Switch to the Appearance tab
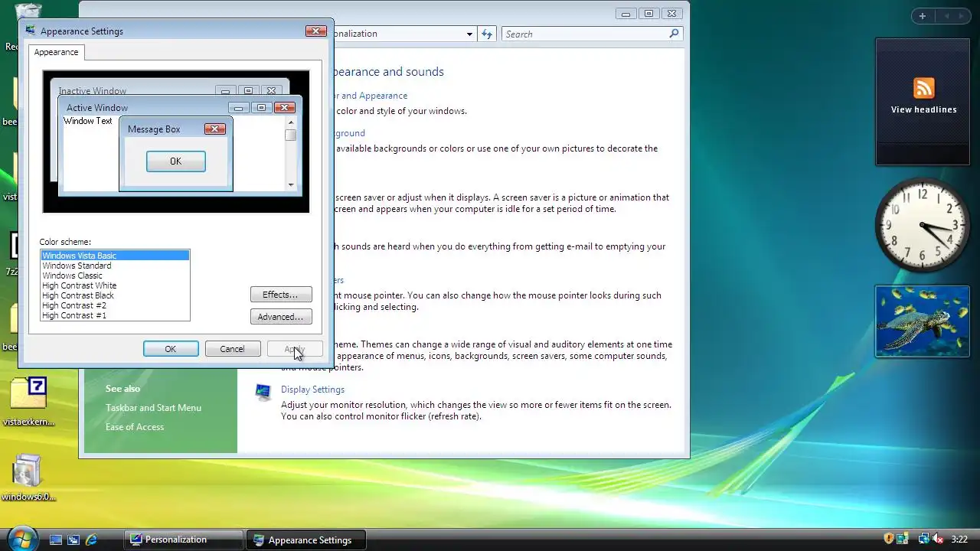The height and width of the screenshot is (551, 980). click(x=56, y=52)
